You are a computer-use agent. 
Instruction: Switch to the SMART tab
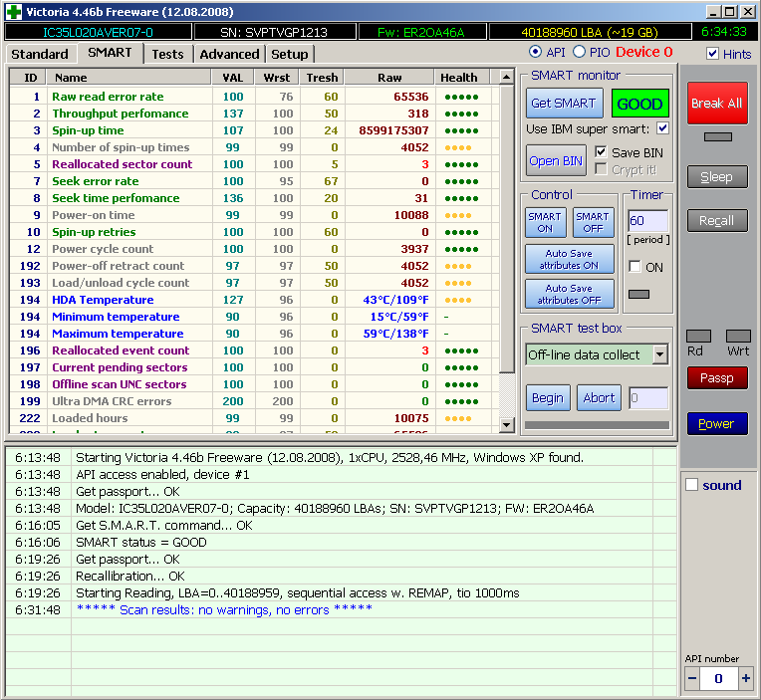(x=111, y=53)
